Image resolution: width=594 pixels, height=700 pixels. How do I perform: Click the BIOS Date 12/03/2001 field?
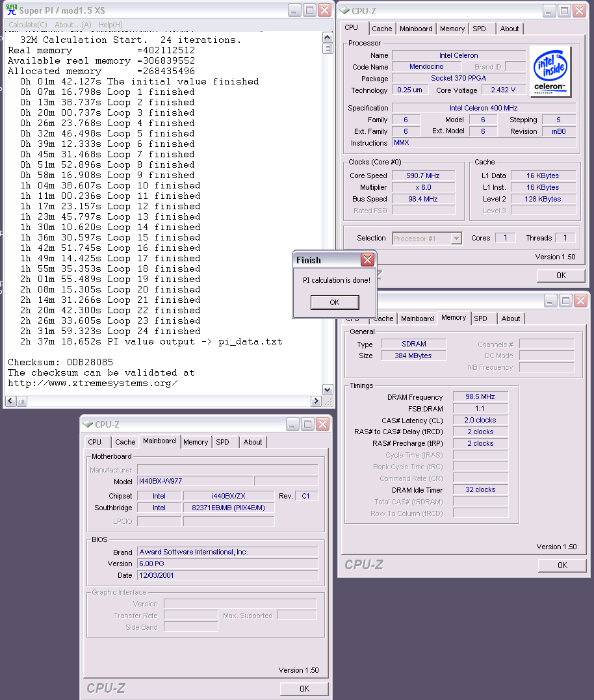click(x=227, y=575)
